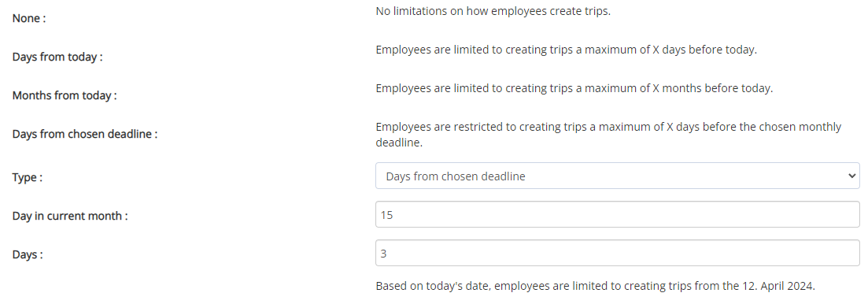Click the value 15 in the day field
The image size is (868, 304).
click(387, 214)
